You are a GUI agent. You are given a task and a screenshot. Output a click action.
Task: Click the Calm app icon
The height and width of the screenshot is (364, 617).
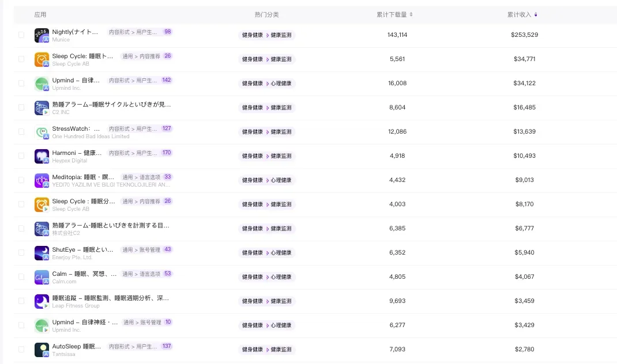[x=42, y=277]
